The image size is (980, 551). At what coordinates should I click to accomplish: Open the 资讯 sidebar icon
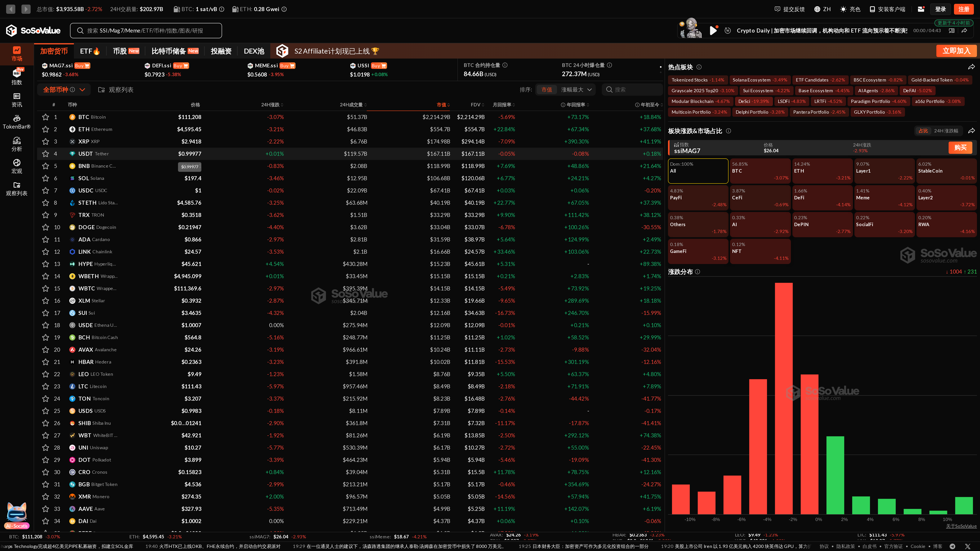point(17,100)
